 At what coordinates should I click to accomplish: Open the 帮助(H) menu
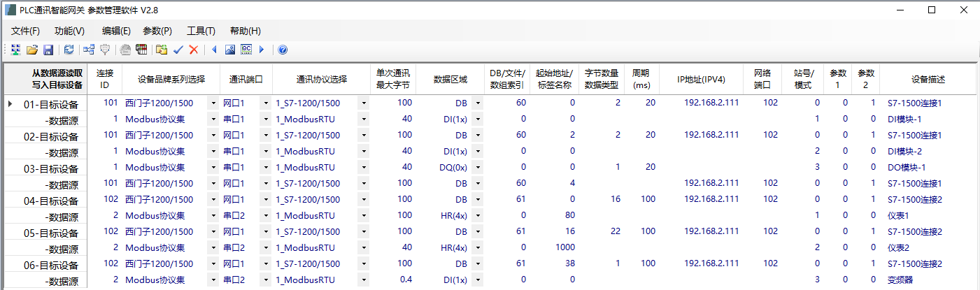pos(245,31)
